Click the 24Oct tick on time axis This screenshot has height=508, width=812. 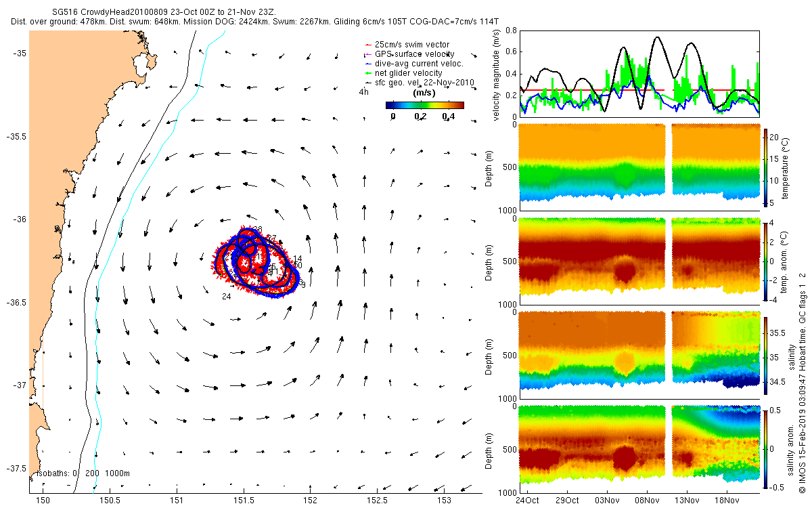[x=527, y=500]
